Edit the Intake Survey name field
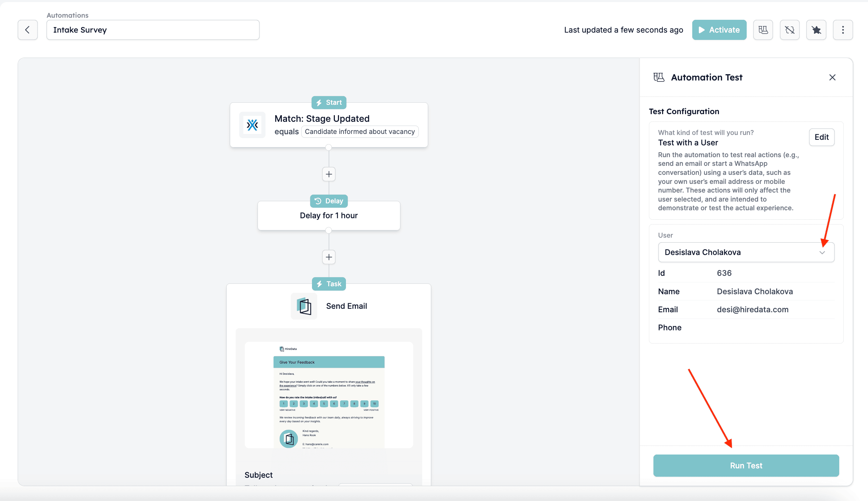Image resolution: width=868 pixels, height=501 pixels. (x=153, y=30)
